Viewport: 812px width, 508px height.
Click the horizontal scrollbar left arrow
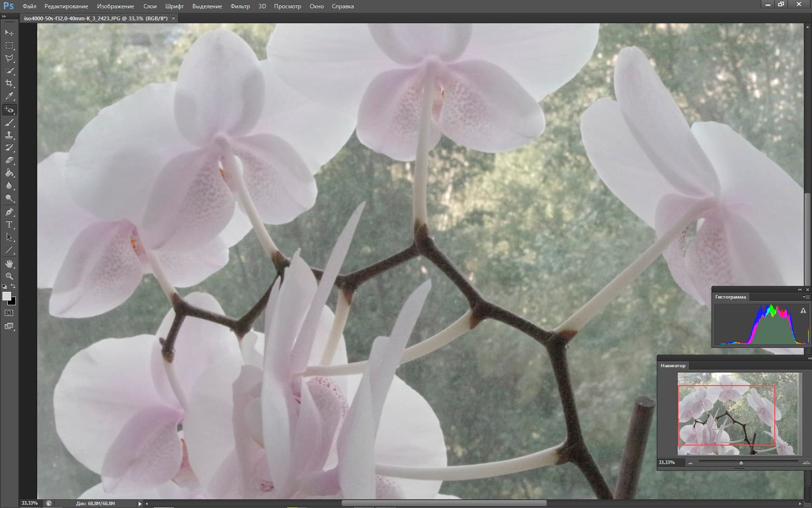pos(147,504)
